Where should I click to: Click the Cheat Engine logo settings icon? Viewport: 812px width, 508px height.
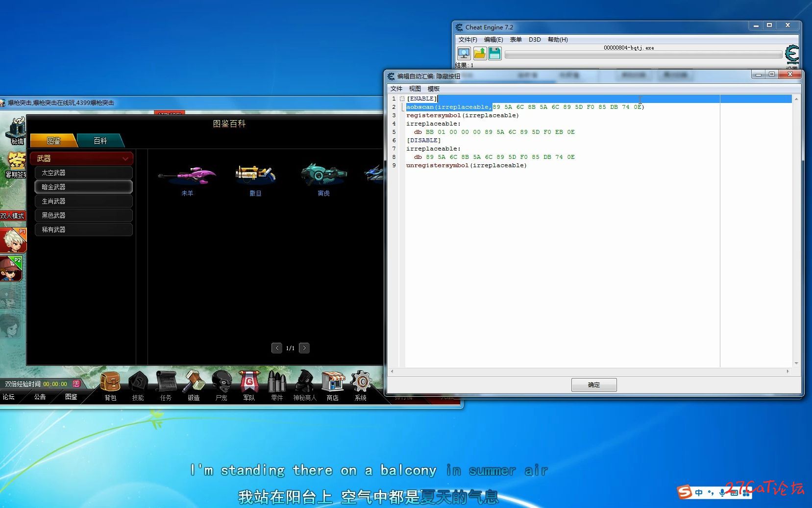pos(792,54)
